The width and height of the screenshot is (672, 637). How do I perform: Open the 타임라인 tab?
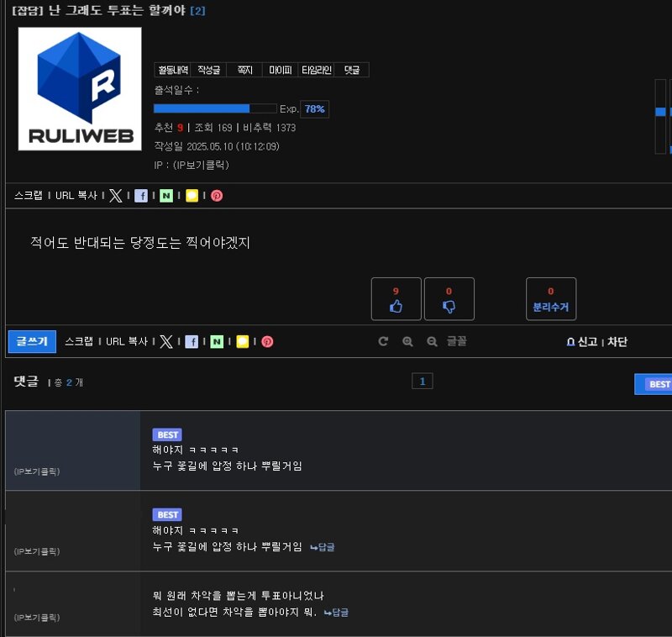317,70
